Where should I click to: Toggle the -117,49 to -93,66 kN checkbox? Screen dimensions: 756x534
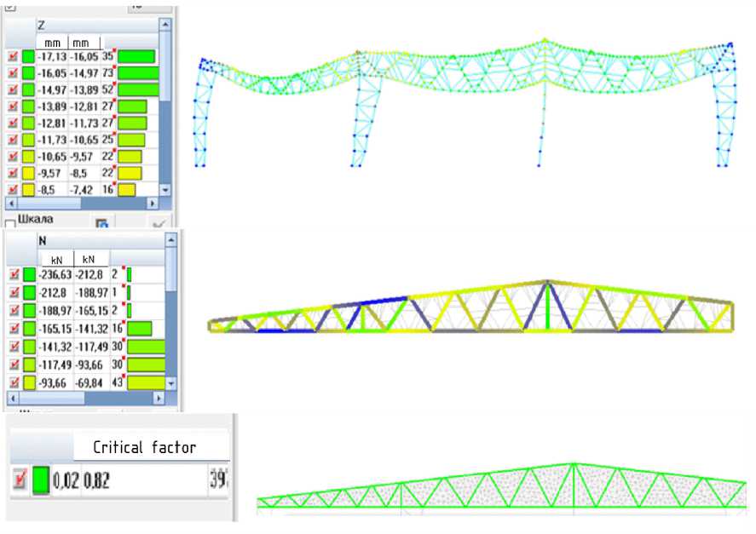[14, 365]
